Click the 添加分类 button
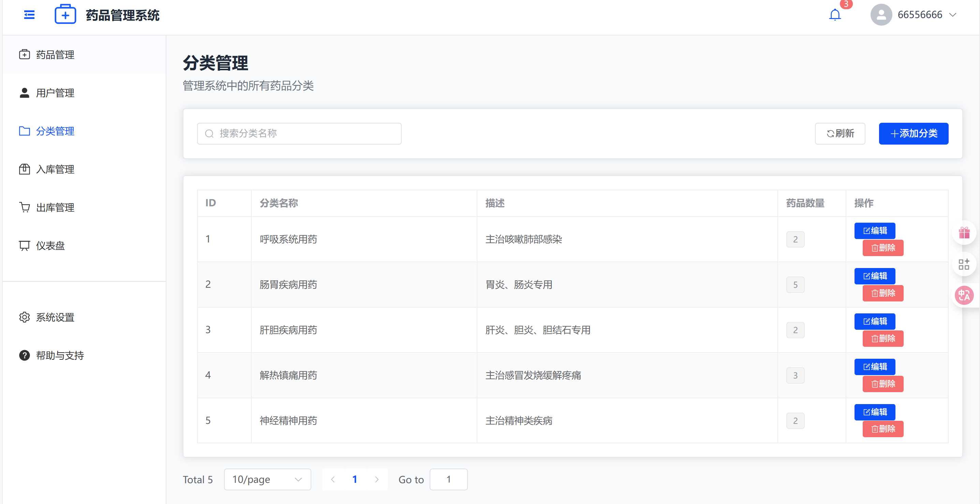 (913, 134)
